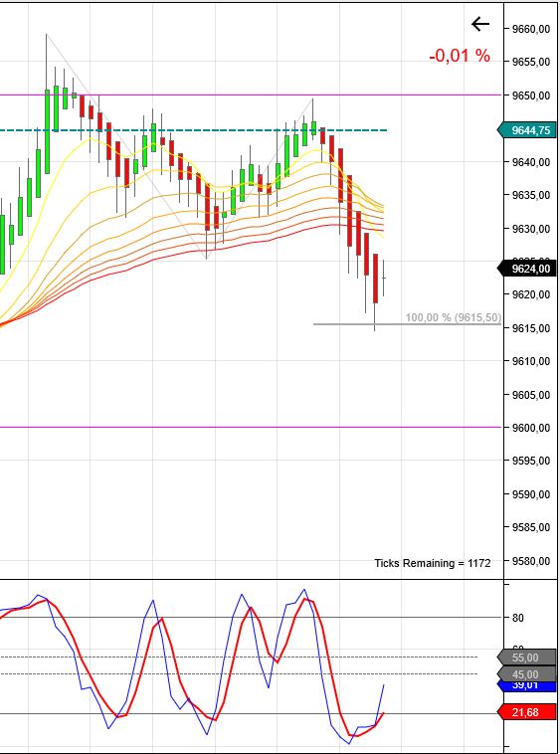
Task: Click the red 21,68 indicator value tag
Action: [527, 711]
